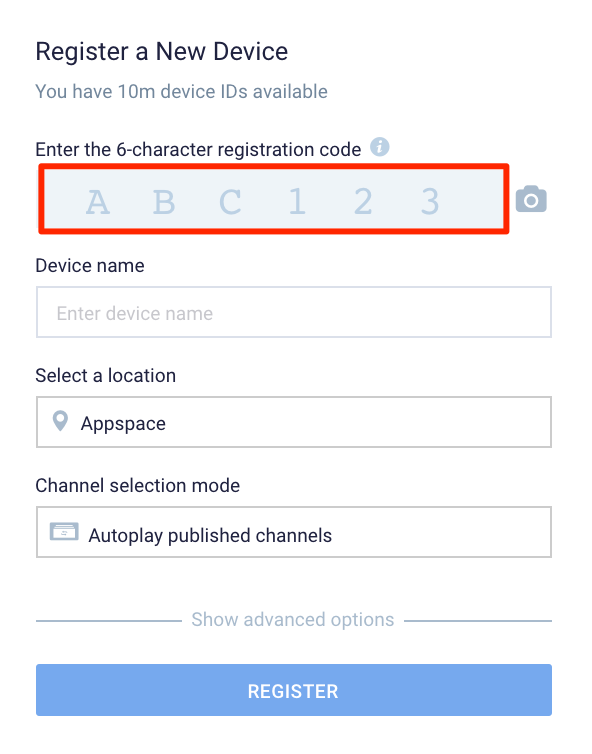Choose the Autoplay published channels option text

pos(210,536)
